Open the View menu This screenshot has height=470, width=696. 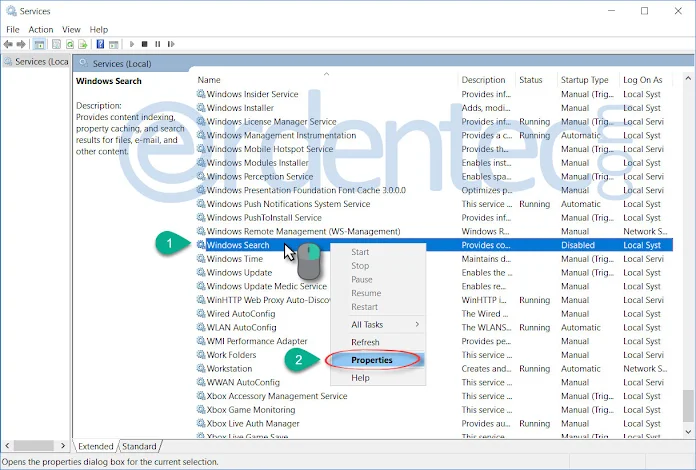coord(71,29)
